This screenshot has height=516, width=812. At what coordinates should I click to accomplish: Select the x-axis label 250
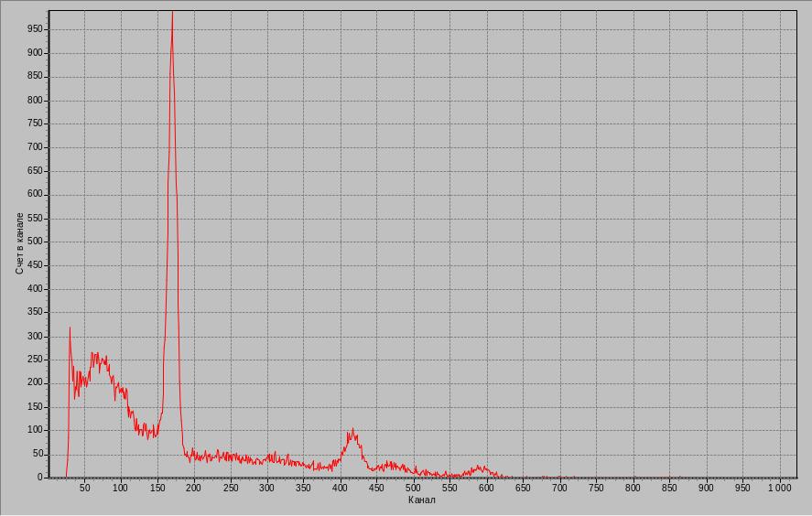[x=231, y=488]
